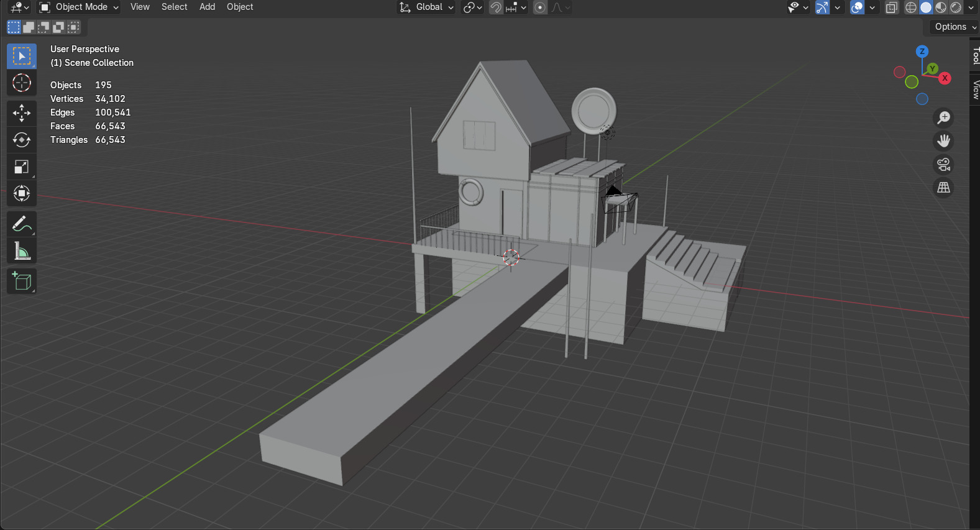Screen dimensions: 980x530
Task: Activate the 3D Cursor tool
Action: tap(22, 83)
